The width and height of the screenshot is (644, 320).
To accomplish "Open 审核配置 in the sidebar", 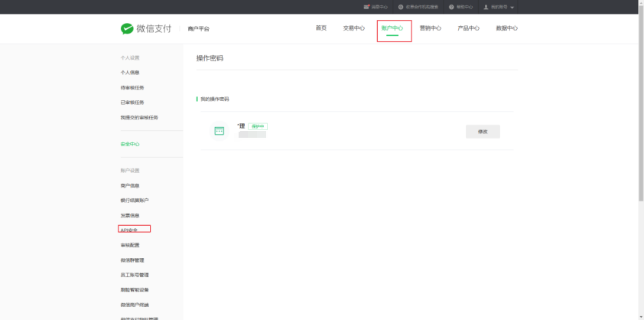I will click(130, 245).
